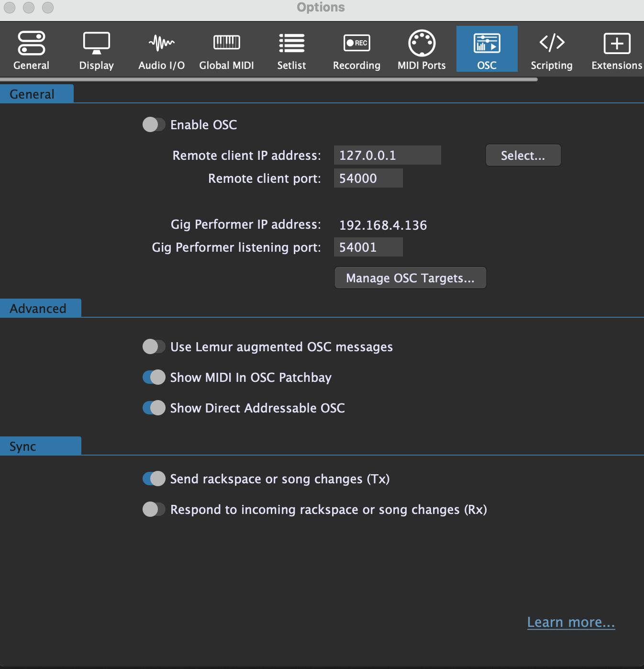
Task: Click the Gig Performer IP address 192.168.4.136
Action: tap(383, 225)
